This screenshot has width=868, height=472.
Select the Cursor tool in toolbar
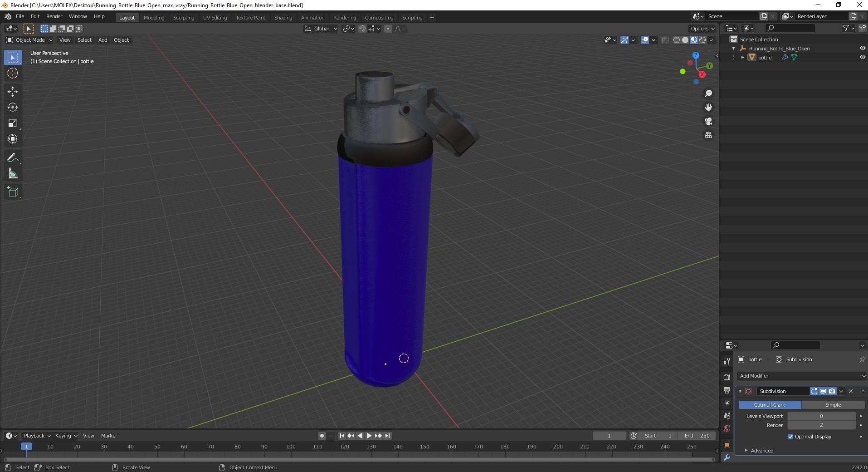pyautogui.click(x=13, y=73)
